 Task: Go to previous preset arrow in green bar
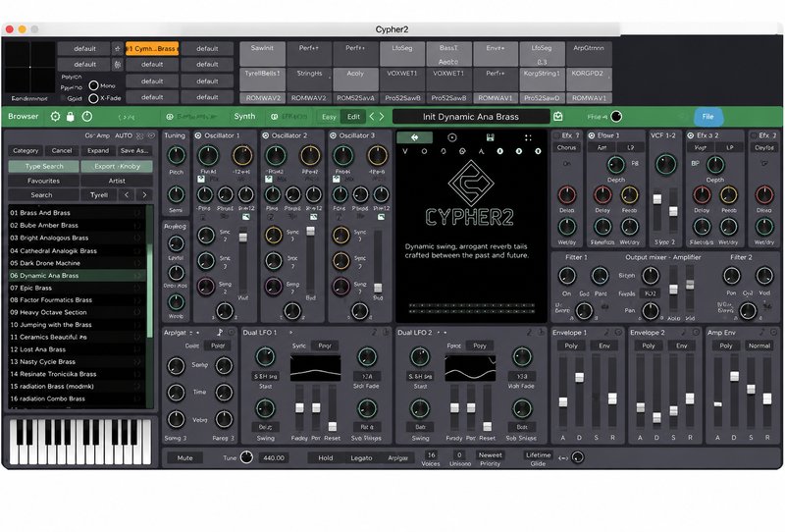coord(372,117)
